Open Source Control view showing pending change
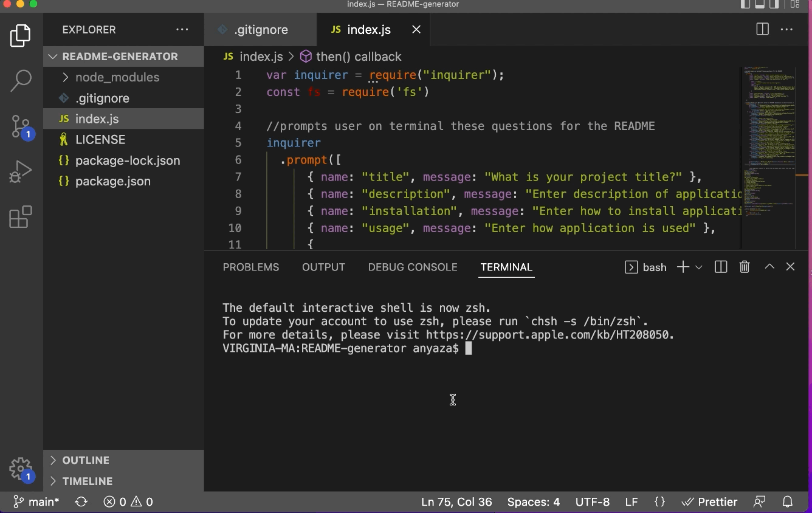 [x=21, y=126]
